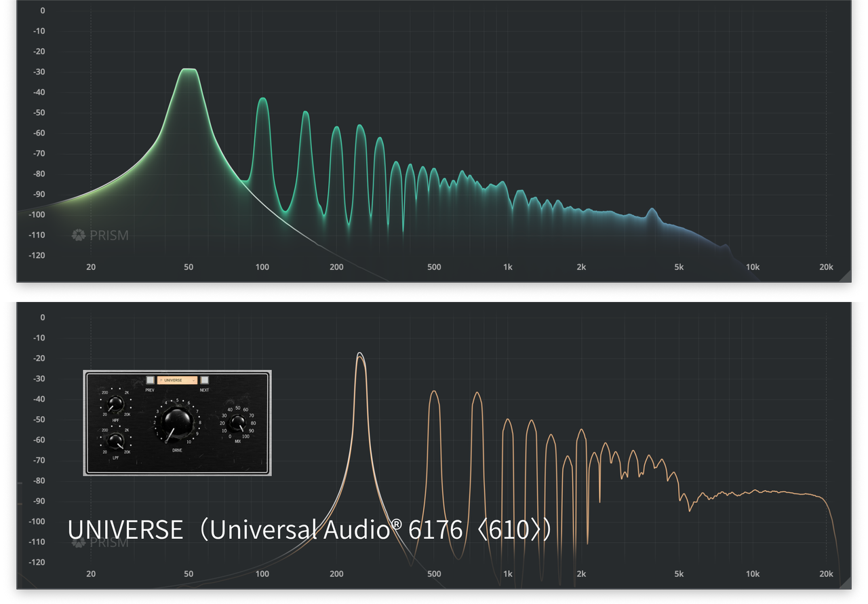Open the UNIVERSE preset dropdown
Screen dimensions: 868x604
click(x=177, y=381)
